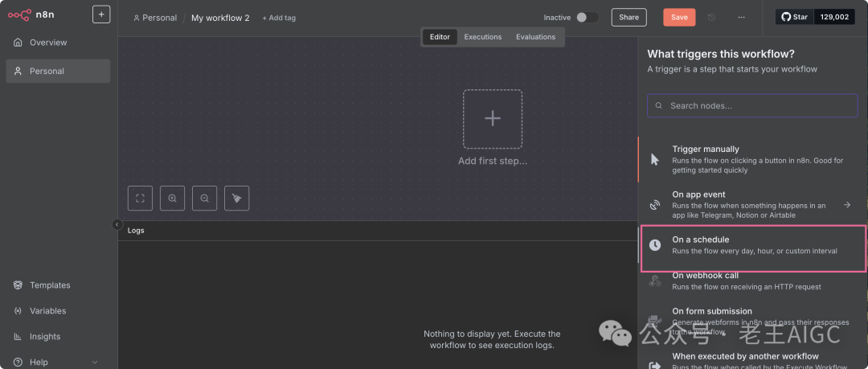
Task: Select the Trigger manually option
Action: coord(753,159)
